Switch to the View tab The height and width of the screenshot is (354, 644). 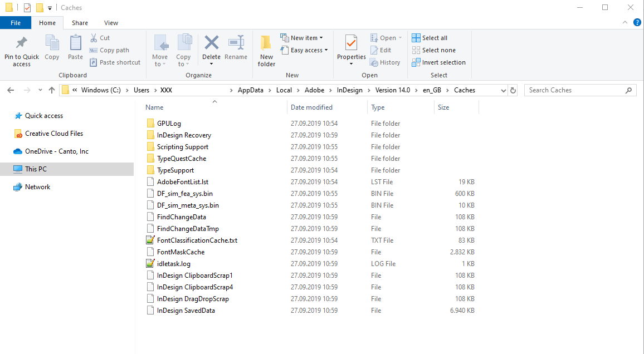(x=111, y=23)
